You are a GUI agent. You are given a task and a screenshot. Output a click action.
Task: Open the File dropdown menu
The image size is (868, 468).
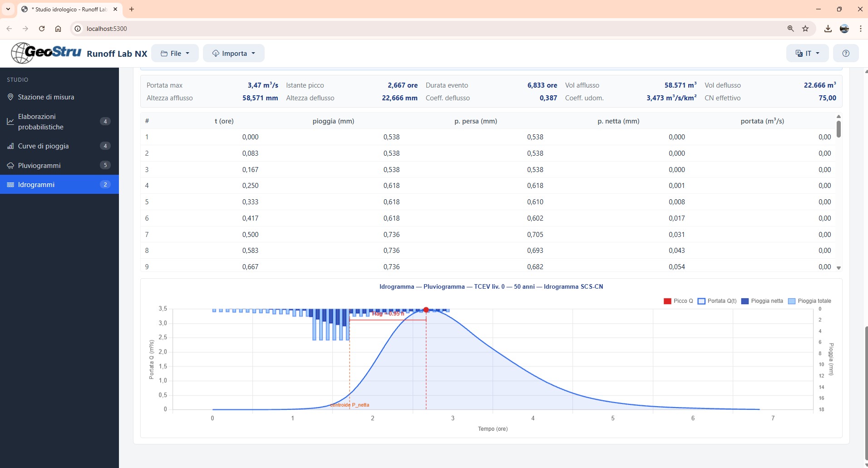(175, 53)
